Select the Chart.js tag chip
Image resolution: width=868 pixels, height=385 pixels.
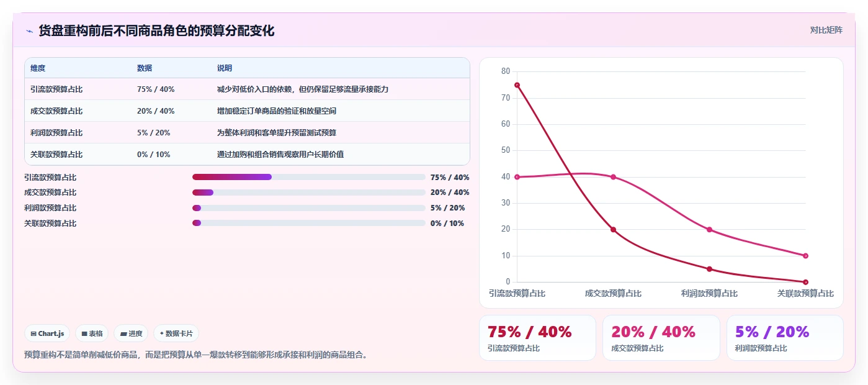coord(48,333)
